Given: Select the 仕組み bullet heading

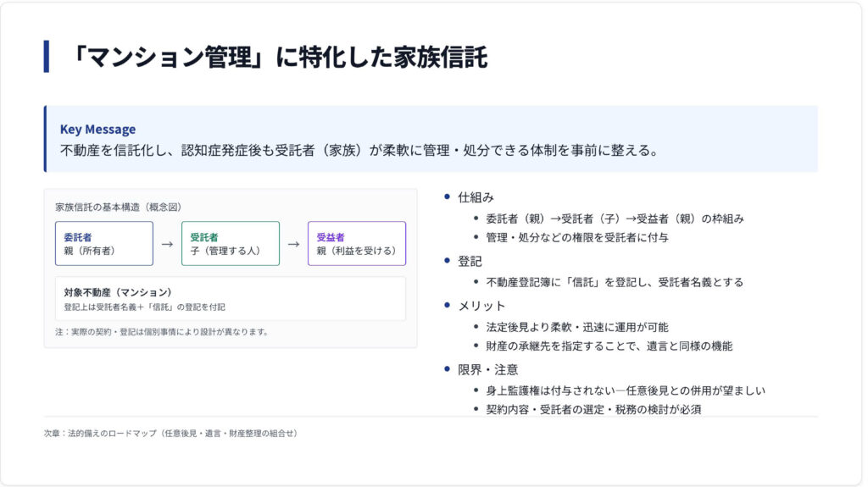Looking at the screenshot, I should click(x=476, y=197).
